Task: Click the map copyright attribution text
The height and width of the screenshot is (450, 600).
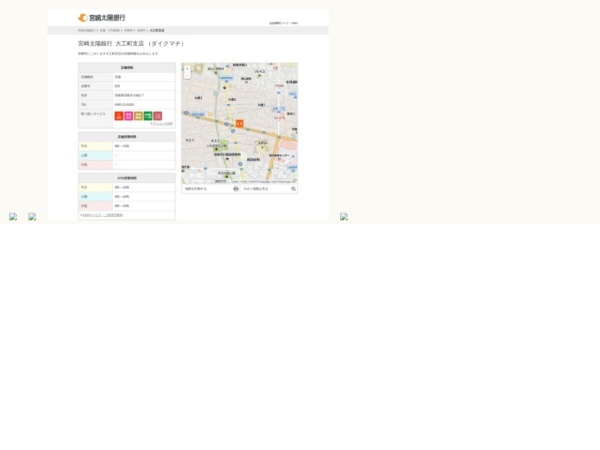Action: point(263,181)
